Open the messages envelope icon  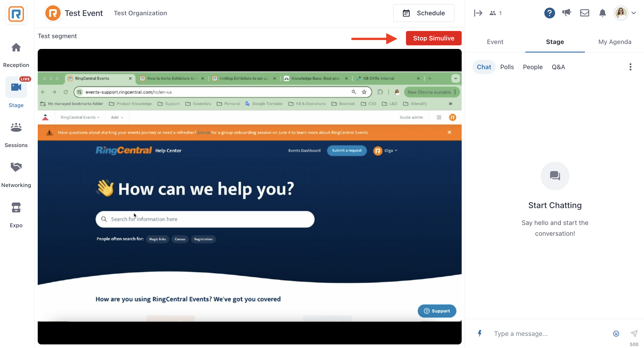(584, 13)
